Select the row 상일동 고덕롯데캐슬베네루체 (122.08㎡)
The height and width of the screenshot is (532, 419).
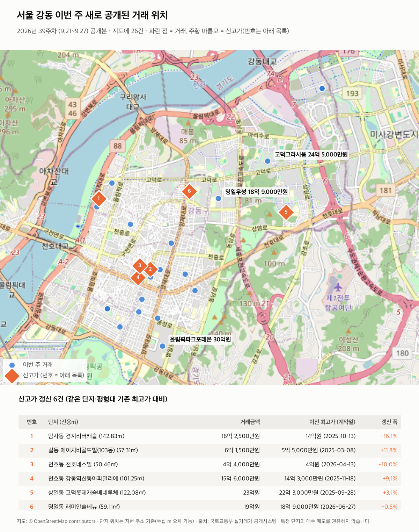[209, 493]
